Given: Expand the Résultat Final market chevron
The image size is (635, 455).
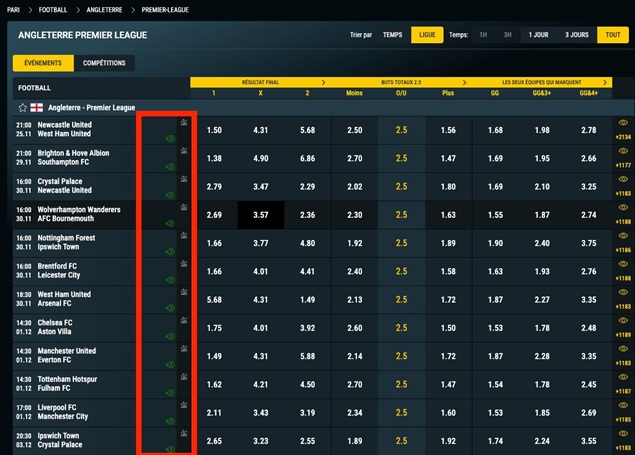Looking at the screenshot, I should tap(323, 83).
